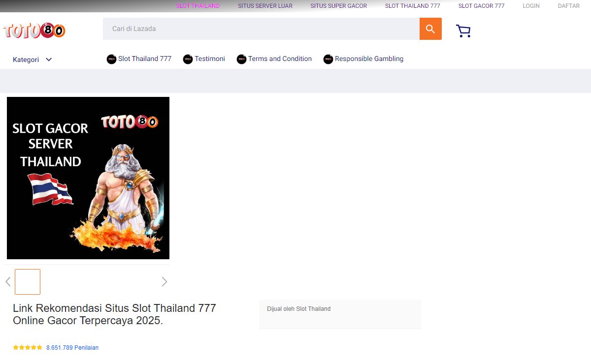Click the LOGIN link
Screen dimensions: 591x364
pyautogui.click(x=531, y=6)
